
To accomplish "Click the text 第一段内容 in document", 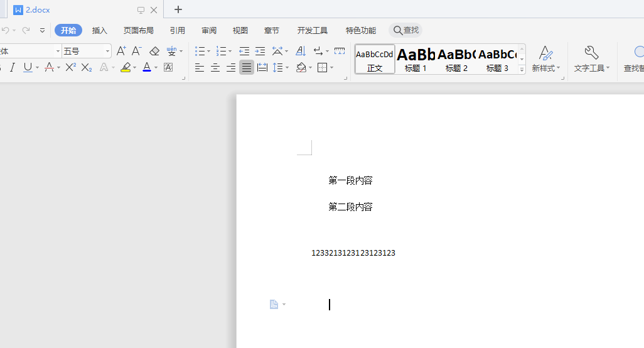I will pos(350,180).
